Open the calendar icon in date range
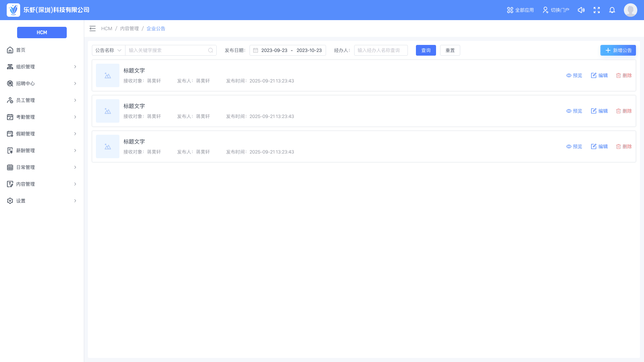The height and width of the screenshot is (362, 644). pyautogui.click(x=256, y=50)
